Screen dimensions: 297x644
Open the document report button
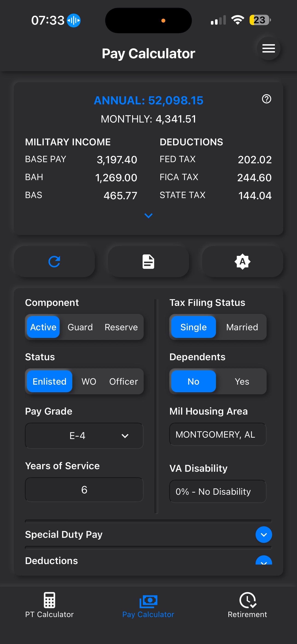click(148, 261)
